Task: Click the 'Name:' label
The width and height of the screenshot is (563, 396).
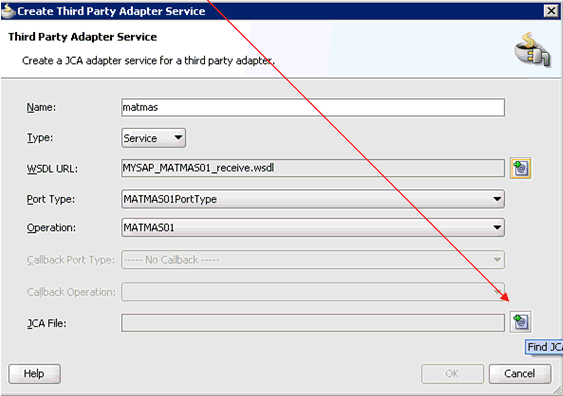Action: click(41, 107)
